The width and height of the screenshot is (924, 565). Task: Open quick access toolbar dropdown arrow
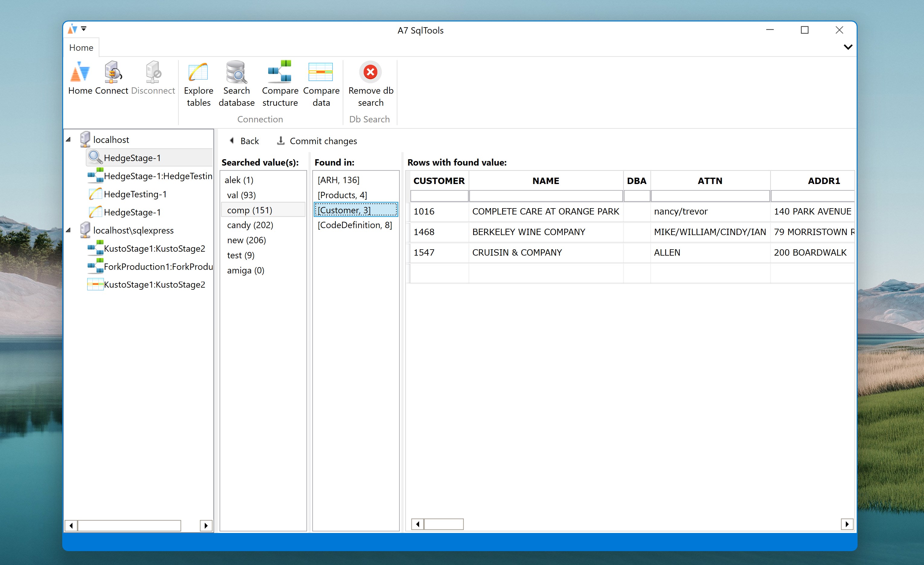coord(84,28)
